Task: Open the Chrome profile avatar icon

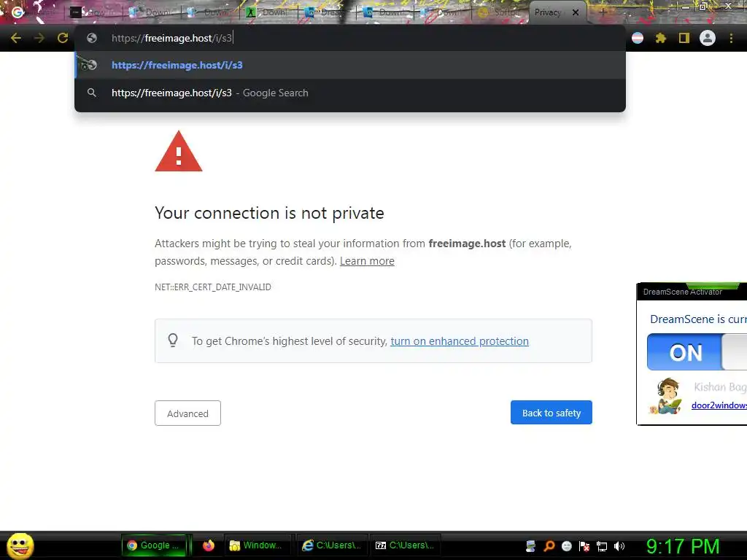Action: tap(708, 38)
